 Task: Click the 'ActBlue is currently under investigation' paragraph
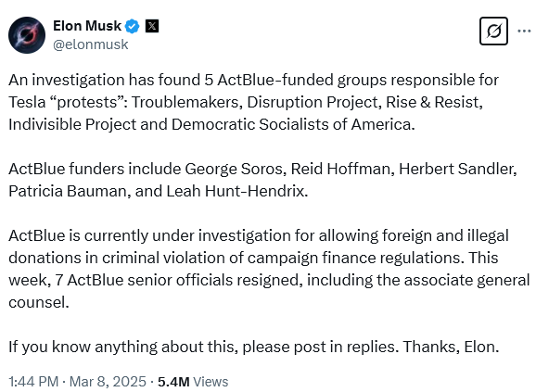269,269
